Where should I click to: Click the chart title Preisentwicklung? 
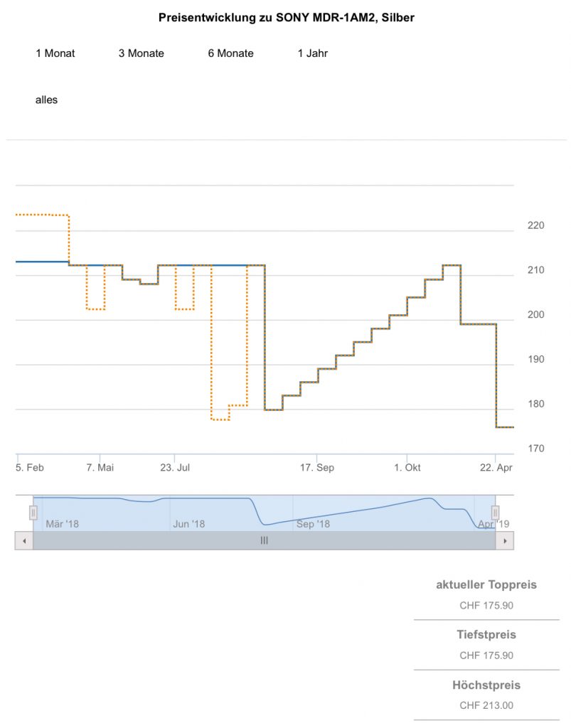(286, 18)
